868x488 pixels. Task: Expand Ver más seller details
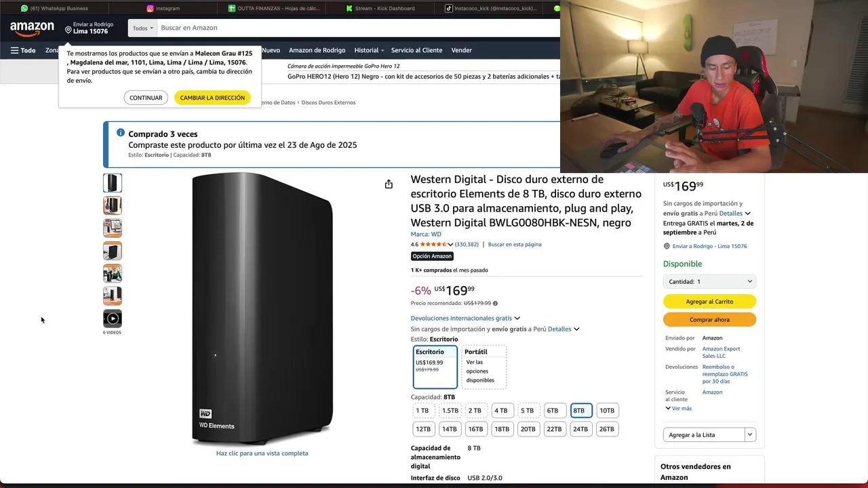[x=679, y=409]
